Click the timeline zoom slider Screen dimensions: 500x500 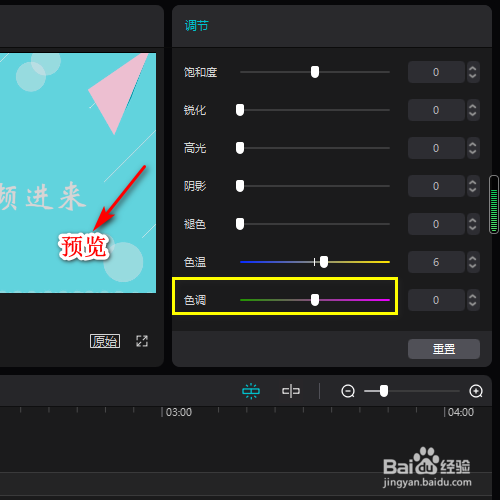[x=412, y=391]
